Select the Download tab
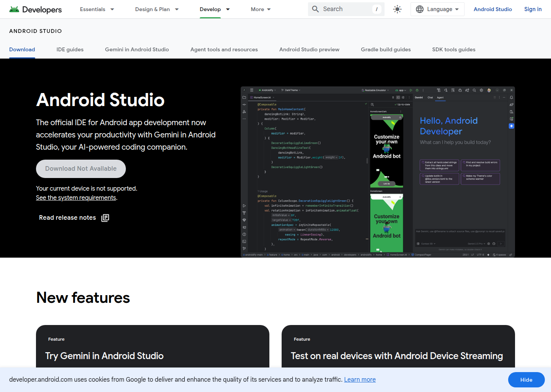This screenshot has height=392, width=551. point(22,49)
